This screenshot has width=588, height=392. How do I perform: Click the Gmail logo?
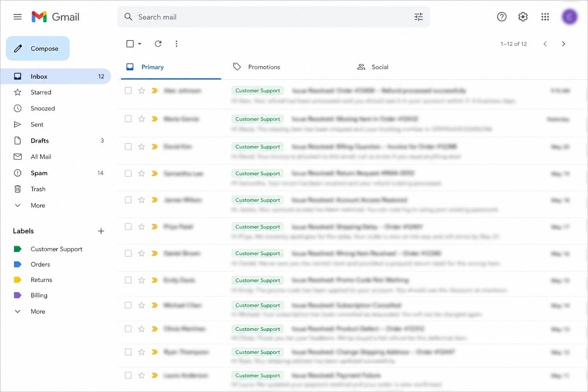click(x=55, y=17)
